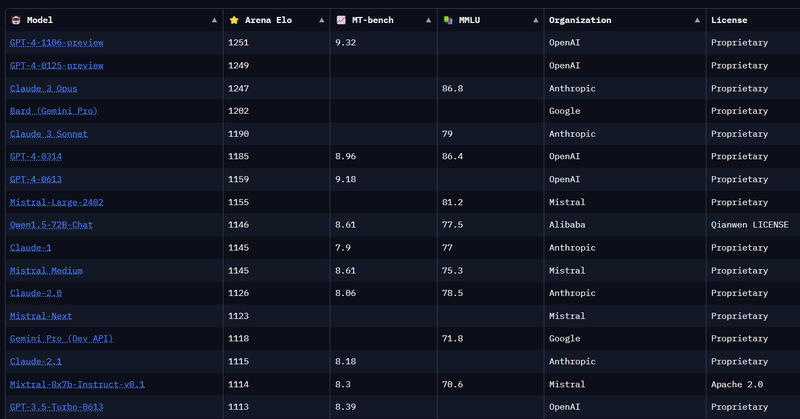Click the books icon beside MMLU
Image resolution: width=800 pixels, height=419 pixels.
point(448,20)
